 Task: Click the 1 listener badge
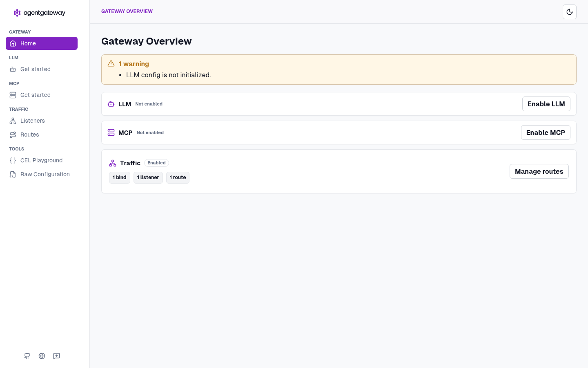click(x=148, y=177)
